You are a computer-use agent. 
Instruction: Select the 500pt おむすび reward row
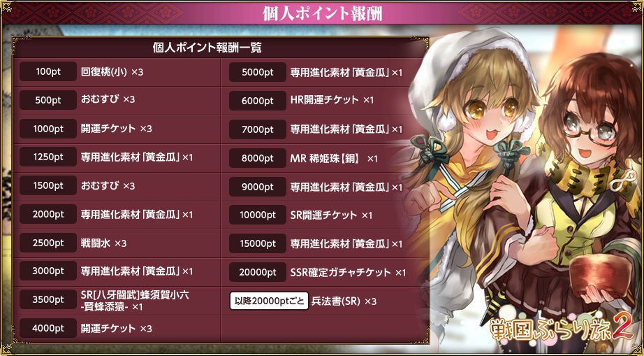[x=117, y=100]
